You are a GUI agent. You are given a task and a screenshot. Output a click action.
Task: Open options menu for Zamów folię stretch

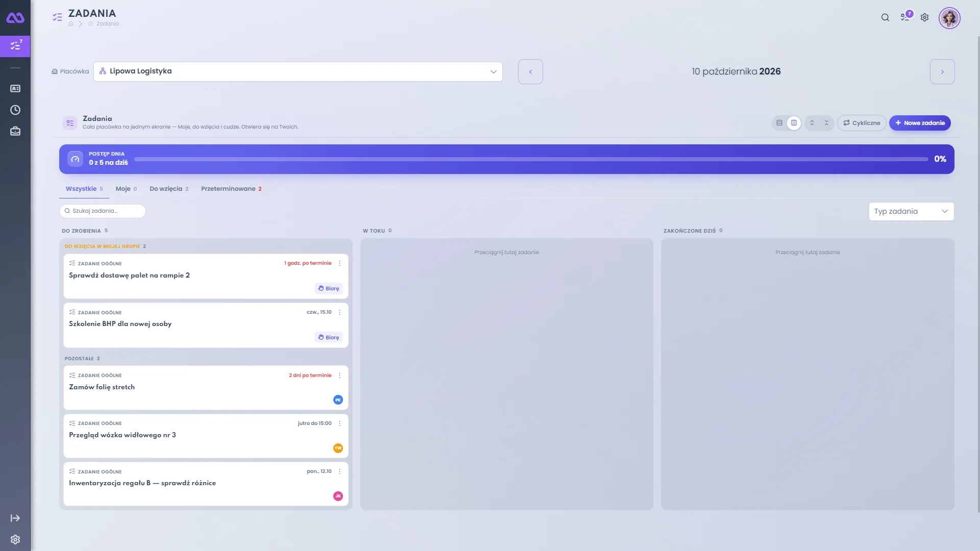pos(339,375)
